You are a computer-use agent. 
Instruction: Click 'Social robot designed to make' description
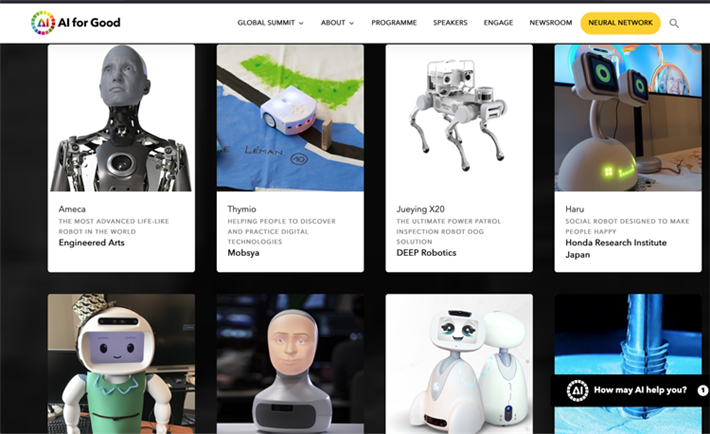click(x=627, y=227)
